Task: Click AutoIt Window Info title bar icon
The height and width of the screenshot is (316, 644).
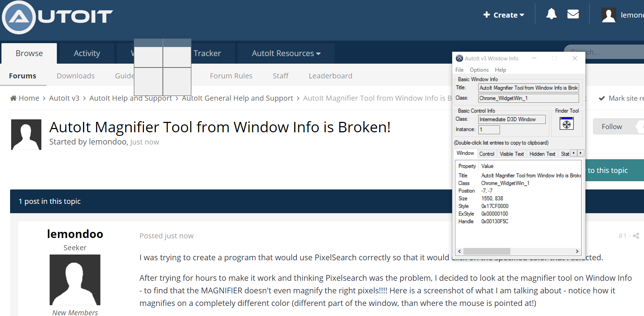Action: (x=459, y=58)
